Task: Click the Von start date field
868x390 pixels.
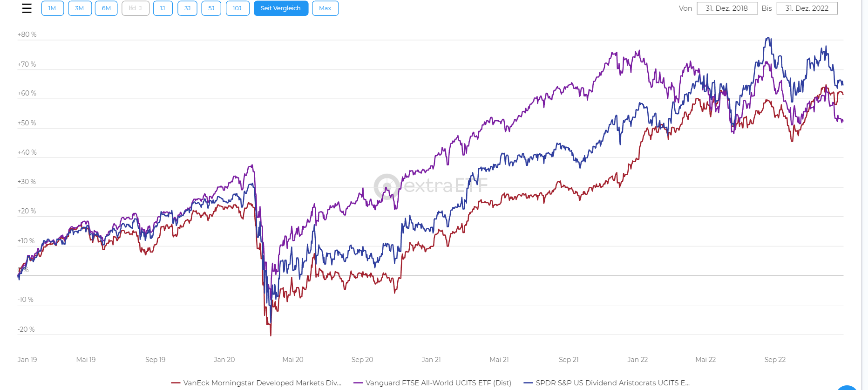Action: (x=727, y=8)
